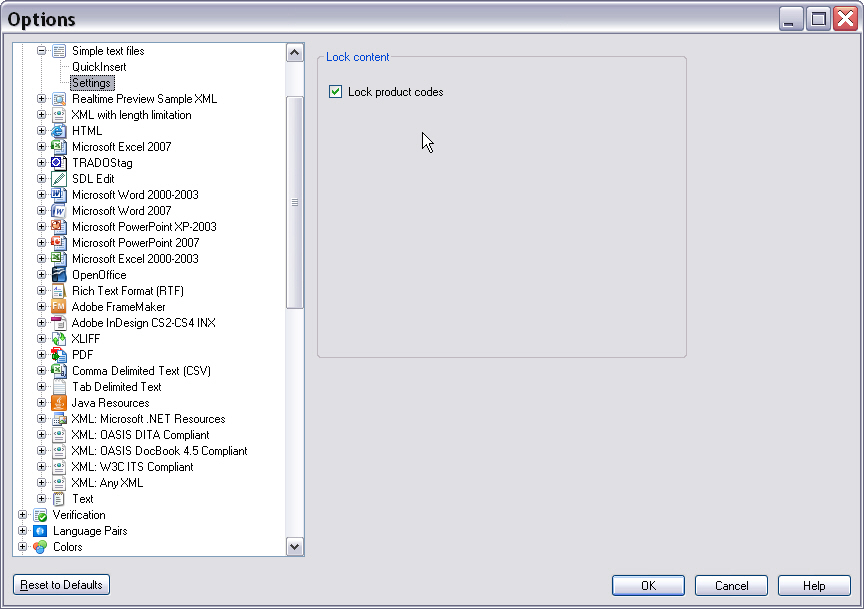This screenshot has width=864, height=609.
Task: Click the tree vertical scrollbar thumb
Action: point(295,202)
